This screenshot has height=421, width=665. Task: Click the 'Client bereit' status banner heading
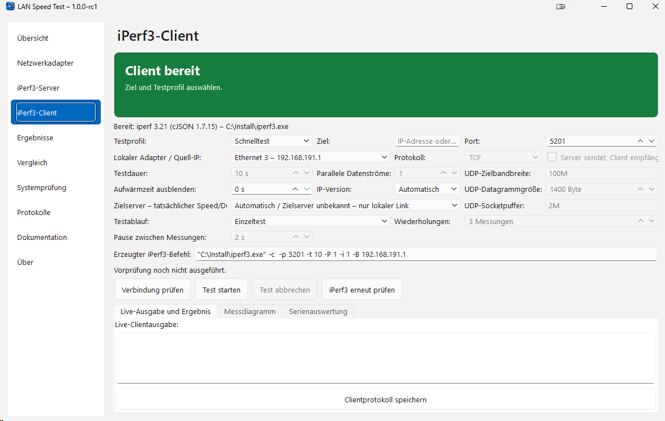click(162, 71)
